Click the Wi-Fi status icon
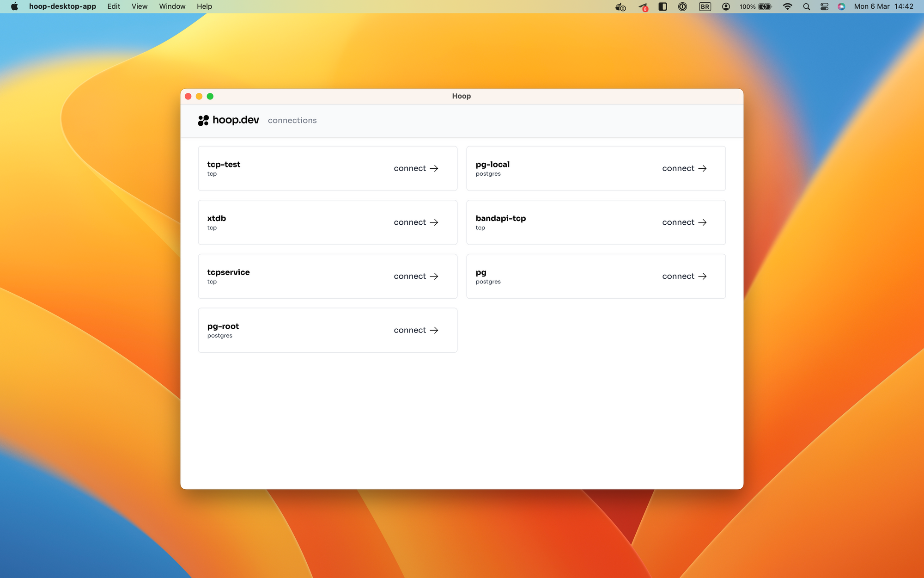924x578 pixels. 788,6
